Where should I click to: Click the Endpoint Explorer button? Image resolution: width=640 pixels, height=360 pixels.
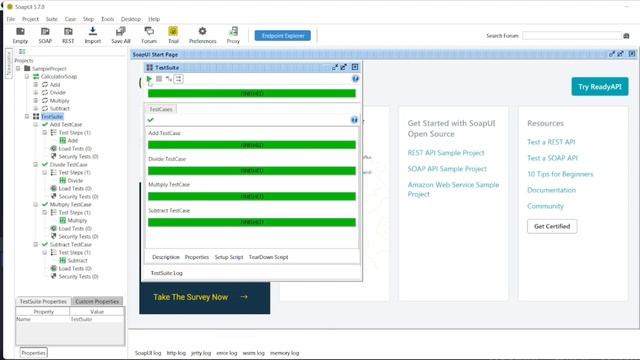click(282, 36)
